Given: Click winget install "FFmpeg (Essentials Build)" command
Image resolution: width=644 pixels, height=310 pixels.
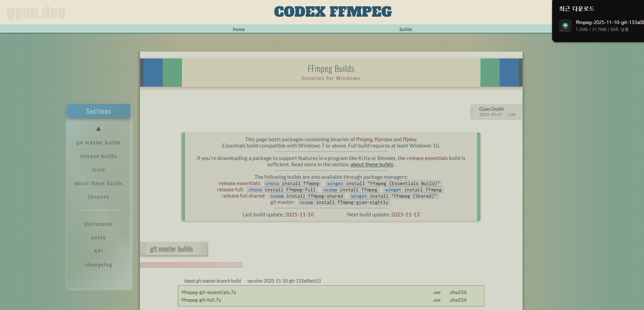Looking at the screenshot, I should (383, 183).
